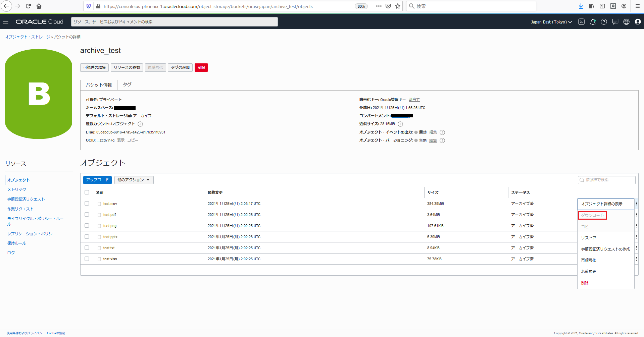Open the page actions three-dots menu
Screen dimensions: 644x337
(x=379, y=6)
